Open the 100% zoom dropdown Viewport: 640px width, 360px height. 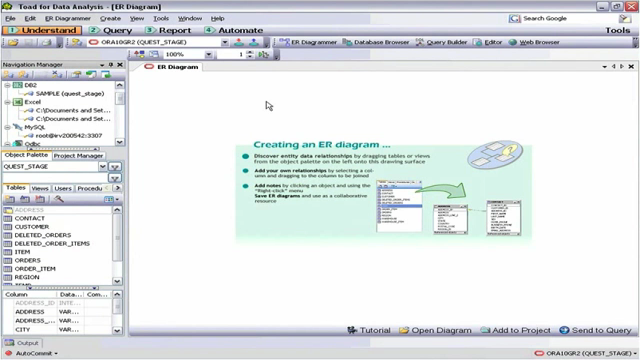209,54
